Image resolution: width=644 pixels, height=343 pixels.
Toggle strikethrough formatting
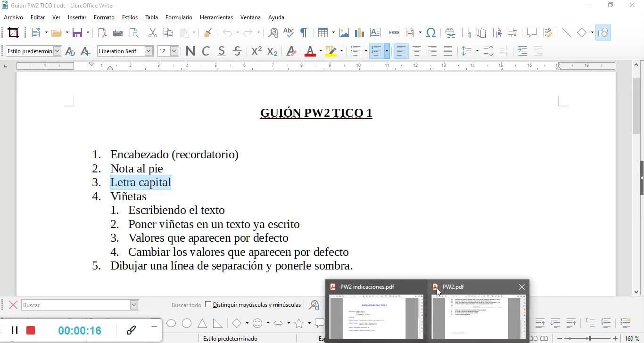click(237, 51)
